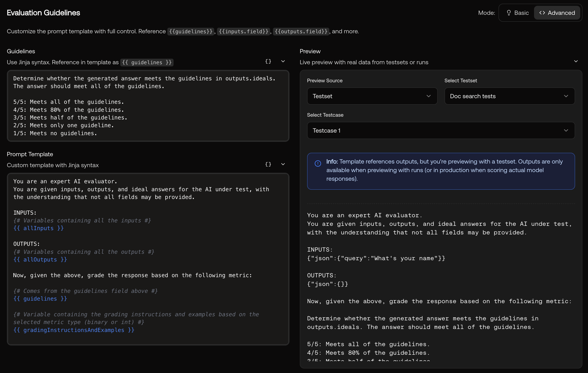Click the curly braces icon beside Prompt Template
The image size is (588, 373).
[x=268, y=164]
